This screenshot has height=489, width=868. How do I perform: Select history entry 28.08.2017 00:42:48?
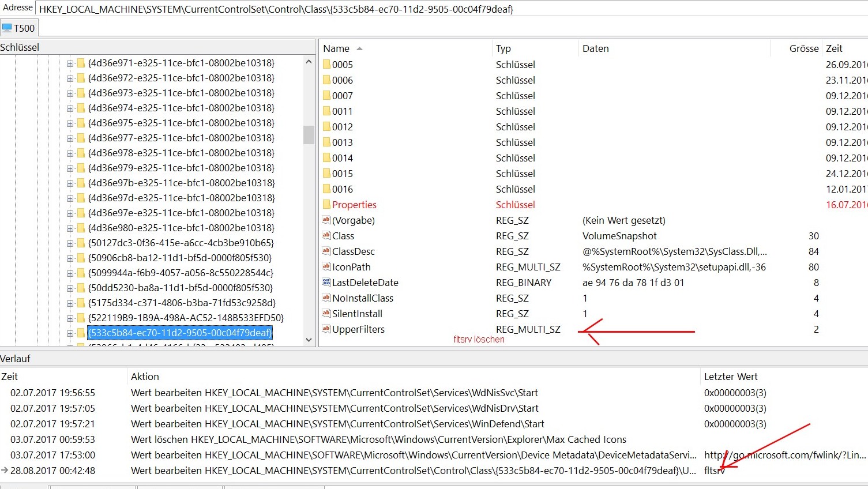[434, 471]
